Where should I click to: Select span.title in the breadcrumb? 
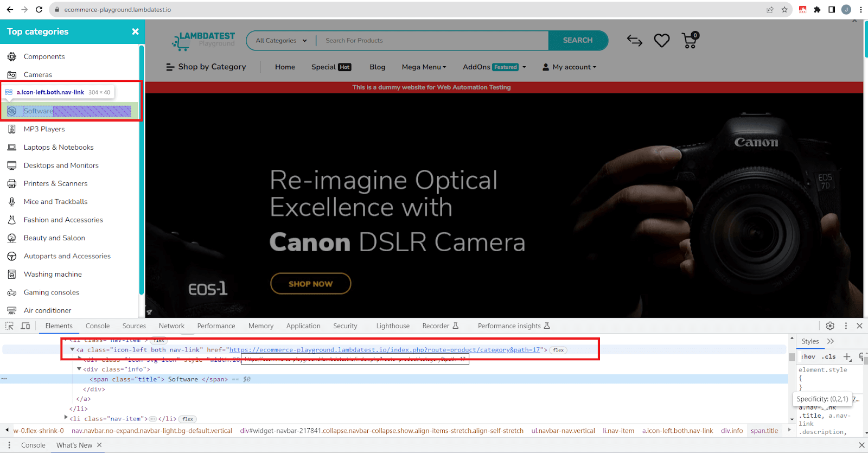coord(764,431)
